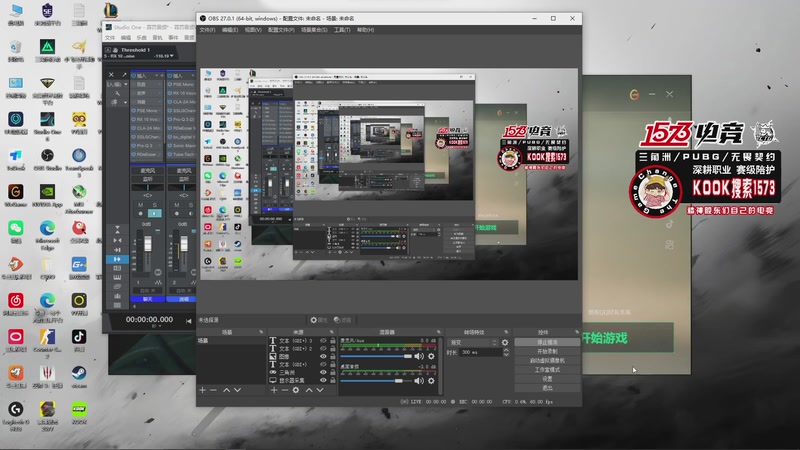Screen dimensions: 800x450
Task: Adjust 桌面音频 volume slider
Action: tap(376, 381)
